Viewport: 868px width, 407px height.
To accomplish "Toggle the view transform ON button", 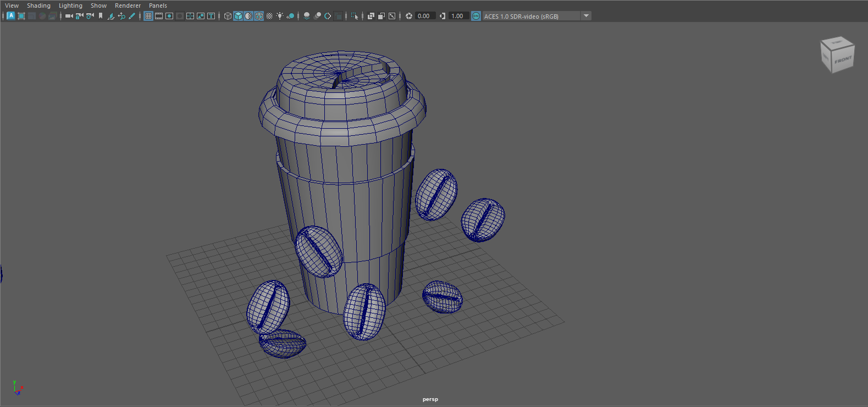I will point(476,16).
